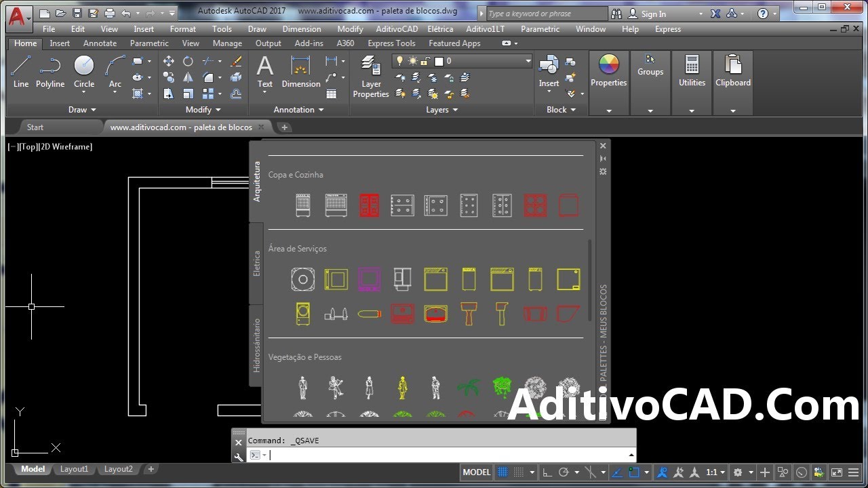The height and width of the screenshot is (488, 868).
Task: Select the Move tool in Modify panel
Action: click(169, 61)
